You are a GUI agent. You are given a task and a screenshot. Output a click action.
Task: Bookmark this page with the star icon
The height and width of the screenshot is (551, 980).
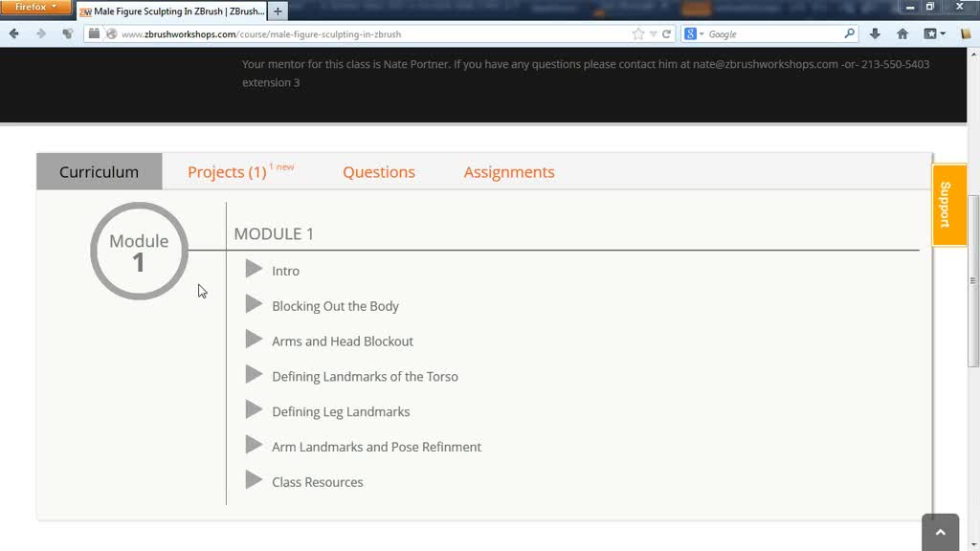638,34
